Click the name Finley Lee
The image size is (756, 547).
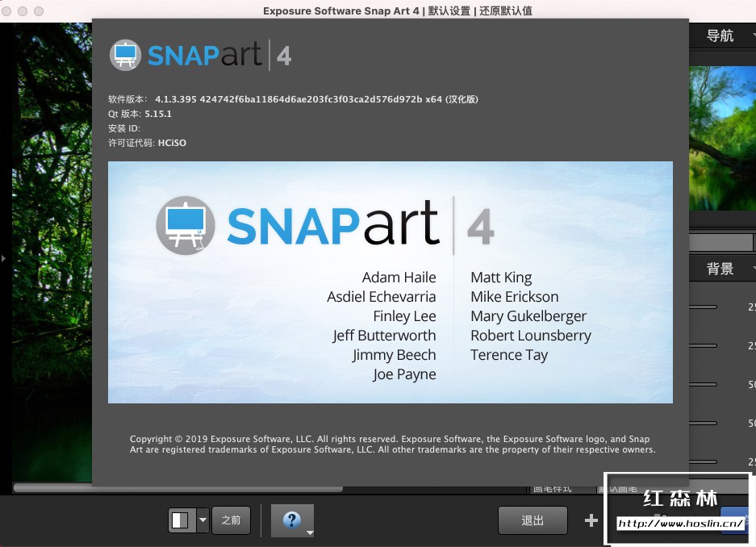[404, 316]
